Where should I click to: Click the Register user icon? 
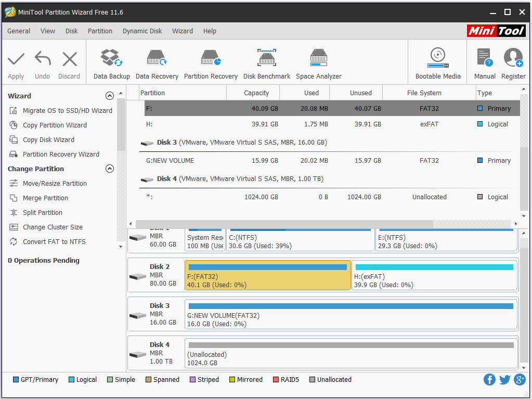(x=513, y=58)
